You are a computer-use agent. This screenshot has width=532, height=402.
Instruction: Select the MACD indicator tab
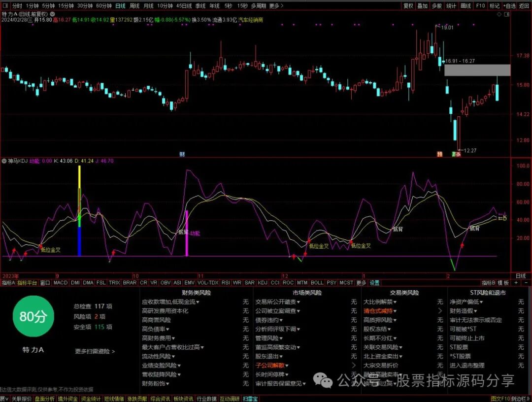(61, 283)
